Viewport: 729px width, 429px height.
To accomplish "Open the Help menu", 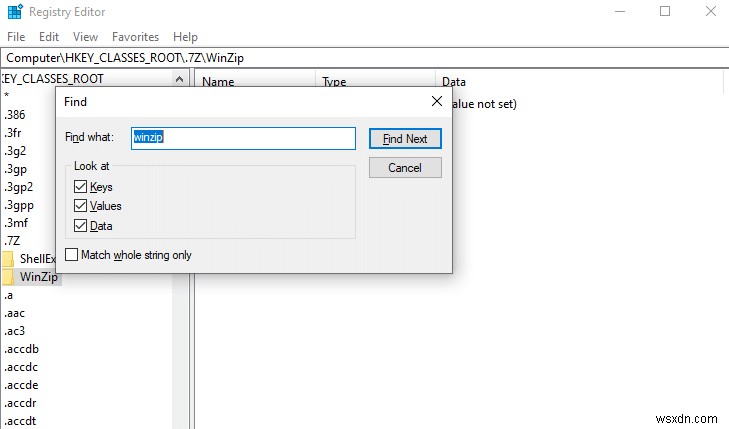I will tap(186, 37).
